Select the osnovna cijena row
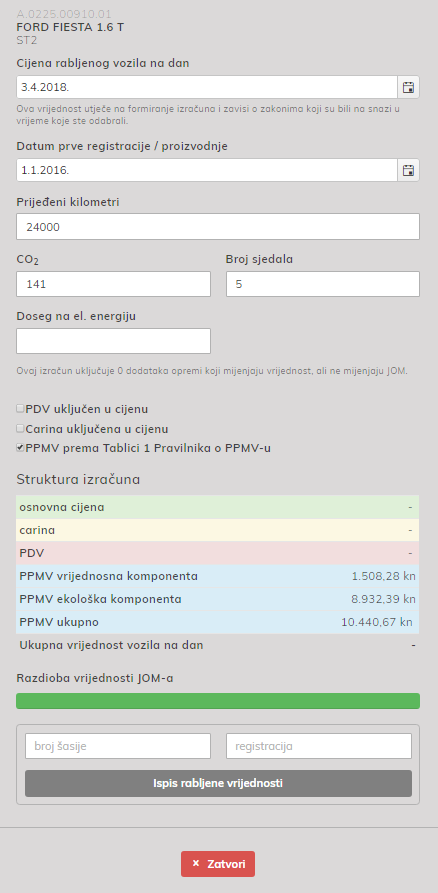The image size is (438, 893). point(218,507)
